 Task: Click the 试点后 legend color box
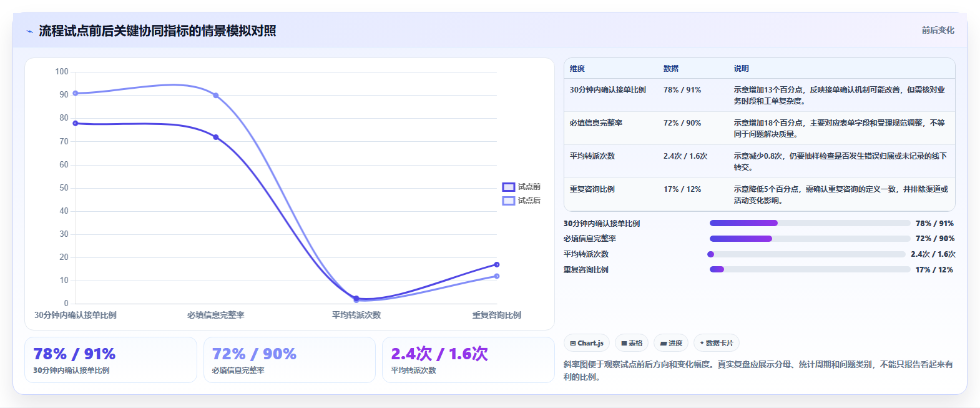click(x=509, y=201)
